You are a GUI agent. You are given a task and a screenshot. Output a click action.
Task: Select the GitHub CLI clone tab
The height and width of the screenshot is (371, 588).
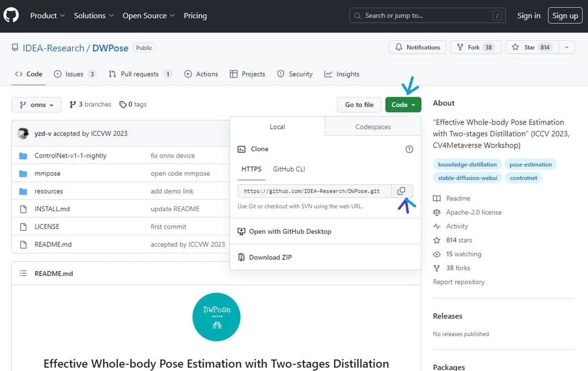[289, 169]
